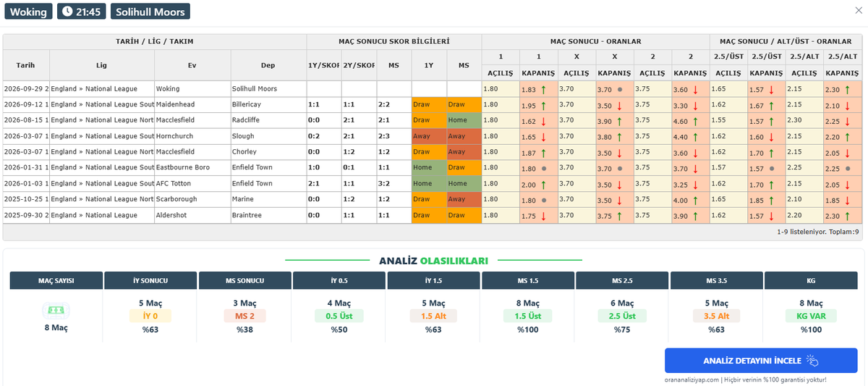Click the Woking team badge in the header

pyautogui.click(x=28, y=12)
